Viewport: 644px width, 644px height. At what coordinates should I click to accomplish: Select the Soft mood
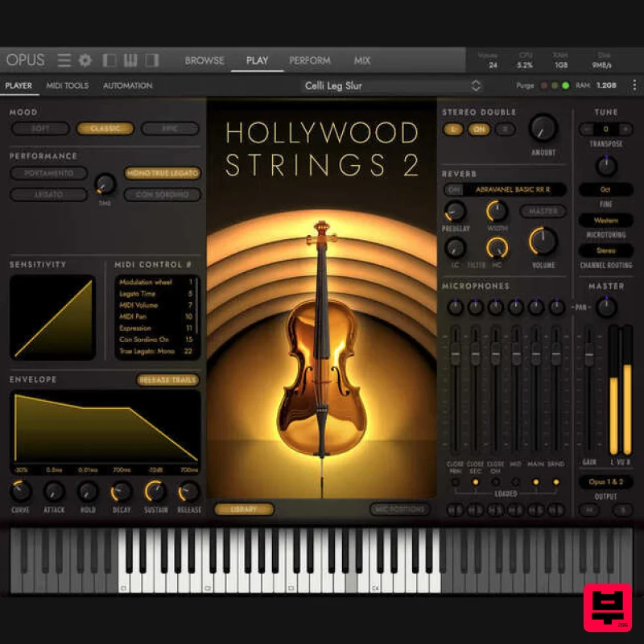[40, 129]
